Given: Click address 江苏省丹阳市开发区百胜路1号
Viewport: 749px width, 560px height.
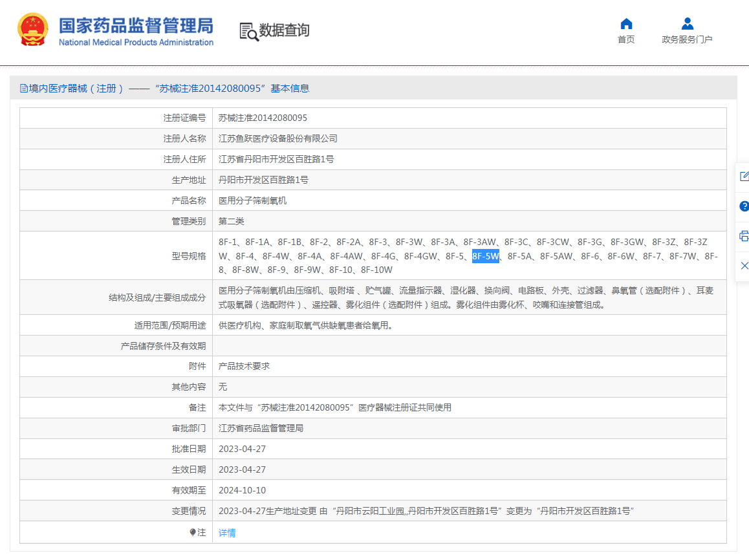Looking at the screenshot, I should click(276, 159).
